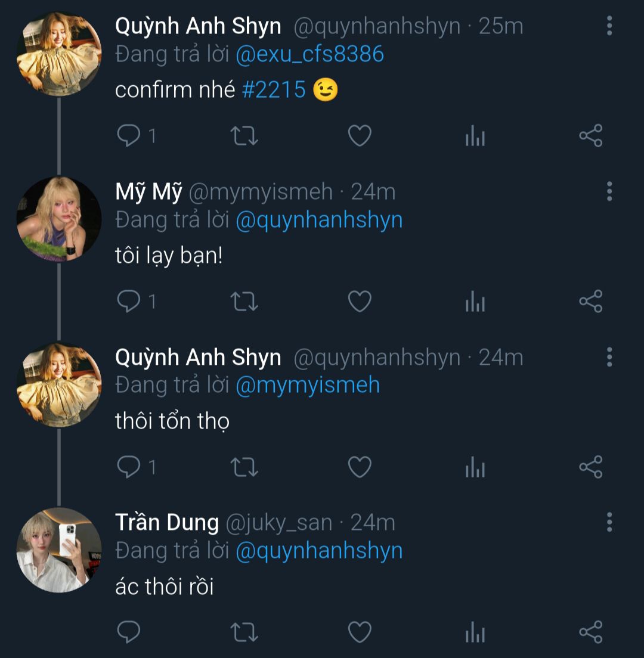Like the "thôi tổn thọ" tweet
The height and width of the screenshot is (658, 644).
point(360,467)
